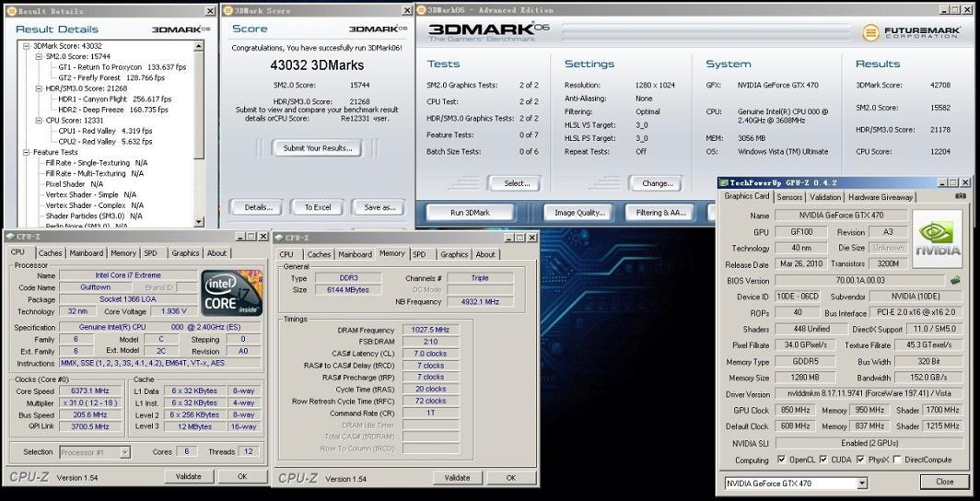Select 'CPU2 - Red Valley 5.632 fps' row
The height and width of the screenshot is (501, 980).
click(105, 141)
